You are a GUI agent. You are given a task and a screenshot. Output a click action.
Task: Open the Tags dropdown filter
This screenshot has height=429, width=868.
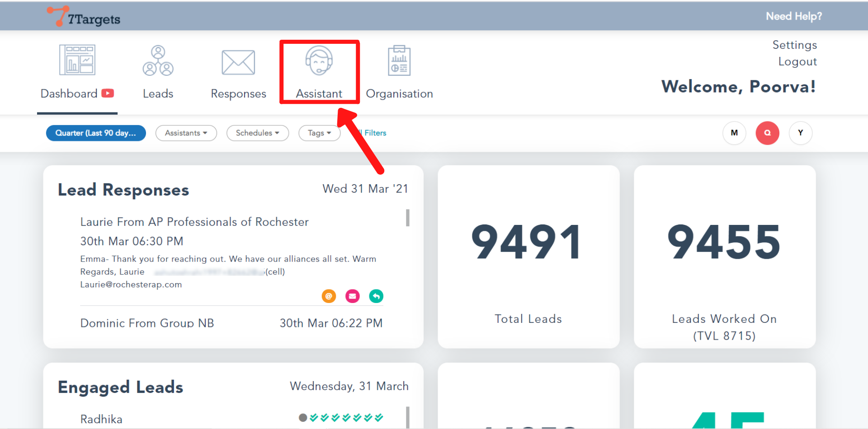pos(319,133)
